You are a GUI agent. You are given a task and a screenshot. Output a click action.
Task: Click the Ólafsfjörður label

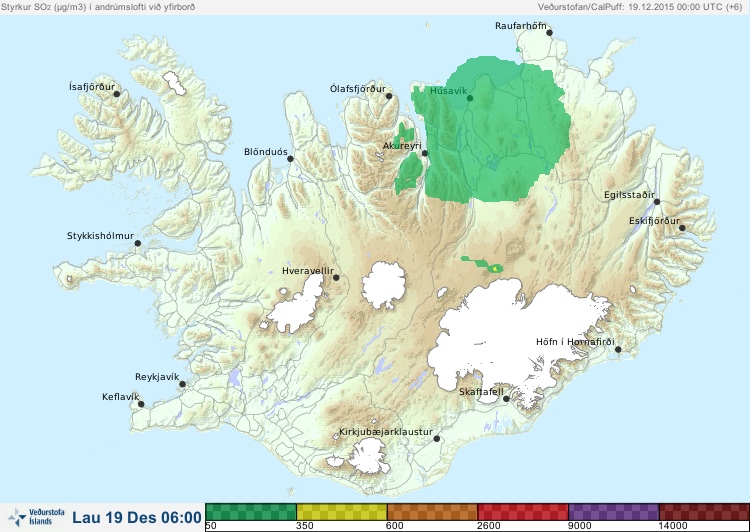click(x=358, y=89)
